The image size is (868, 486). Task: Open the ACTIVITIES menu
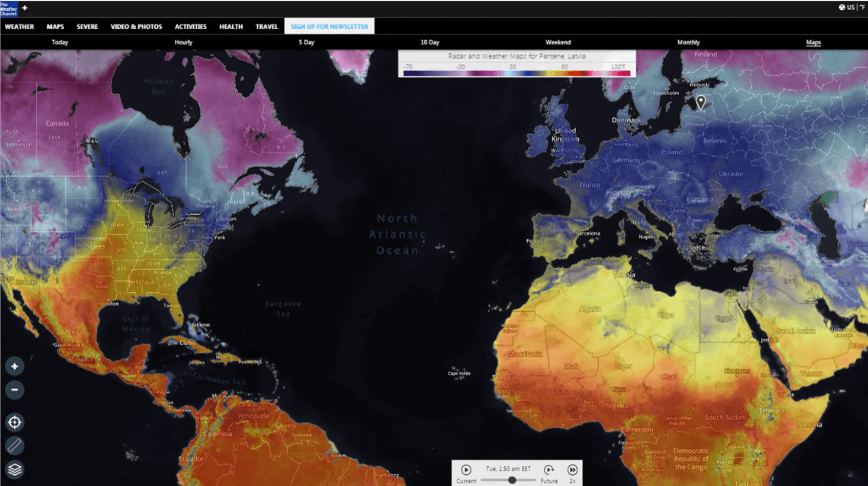191,26
